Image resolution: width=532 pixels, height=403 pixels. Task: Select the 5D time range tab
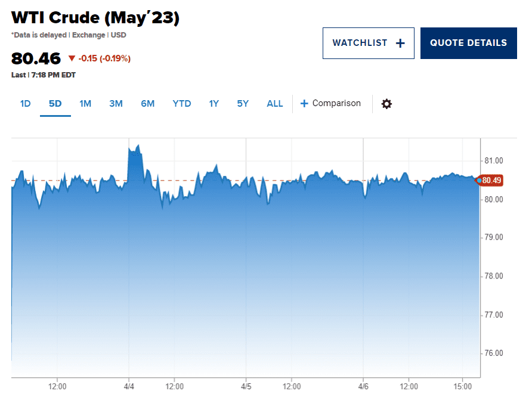click(x=55, y=104)
